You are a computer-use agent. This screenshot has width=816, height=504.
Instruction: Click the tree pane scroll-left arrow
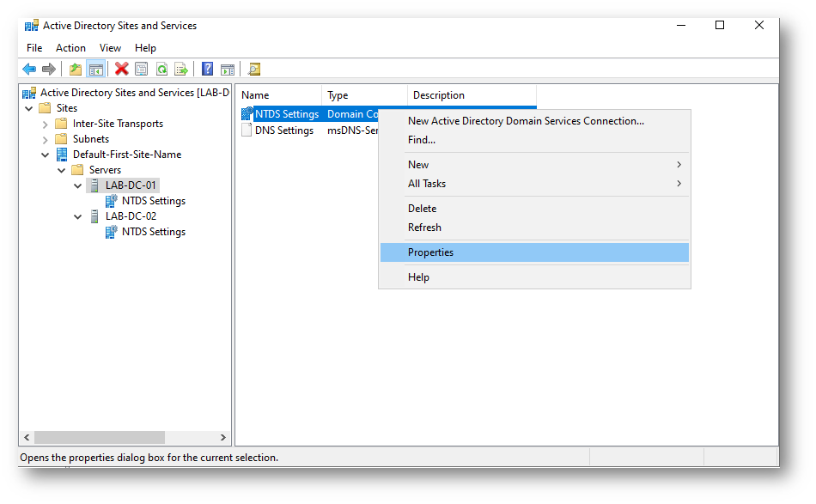27,437
